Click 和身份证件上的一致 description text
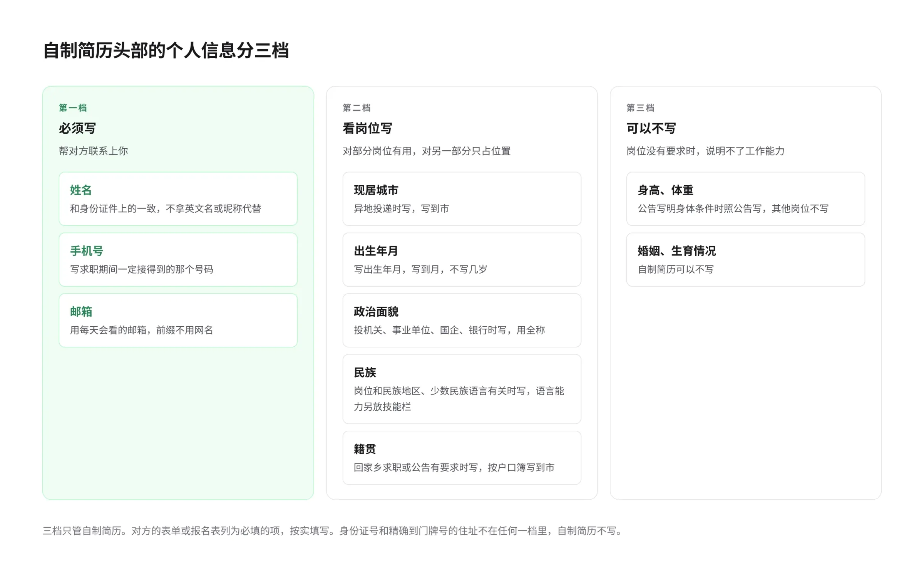The width and height of the screenshot is (924, 574). pyautogui.click(x=166, y=209)
